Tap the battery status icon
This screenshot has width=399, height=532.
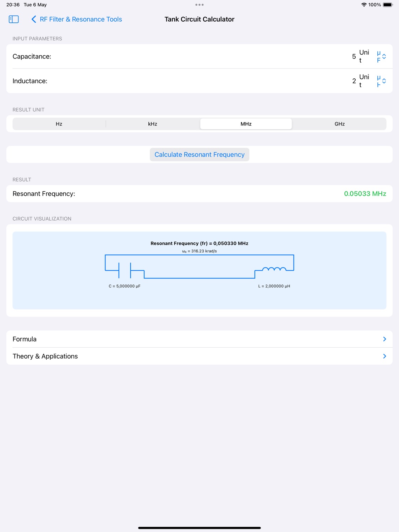(x=388, y=5)
